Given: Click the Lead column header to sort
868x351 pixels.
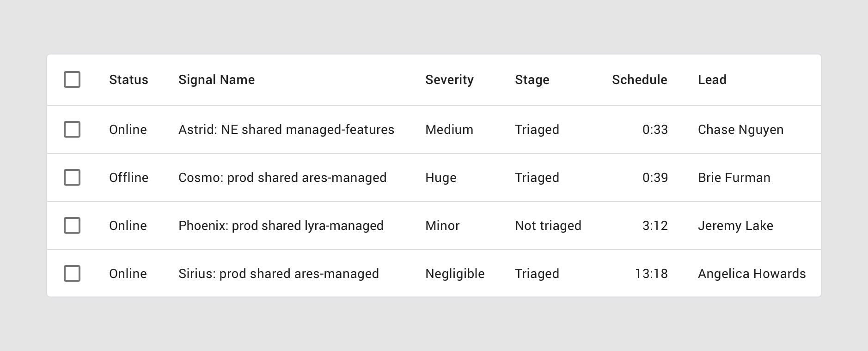Looking at the screenshot, I should tap(712, 79).
